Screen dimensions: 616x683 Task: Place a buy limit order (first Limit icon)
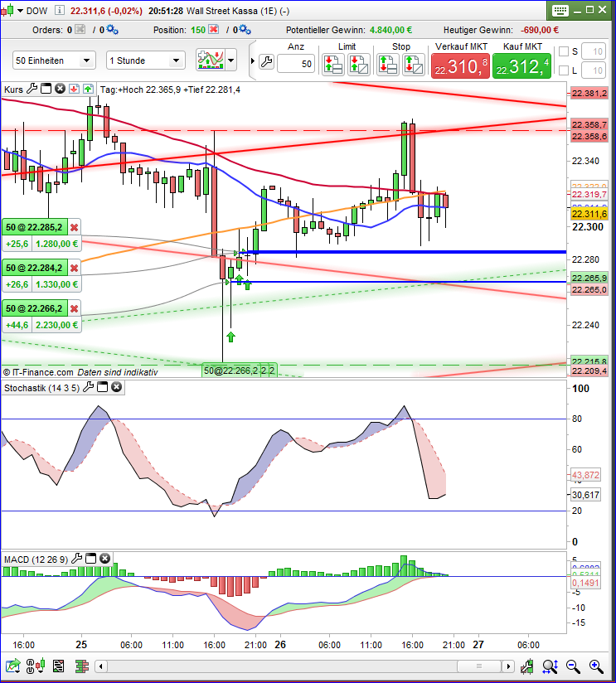coord(333,65)
